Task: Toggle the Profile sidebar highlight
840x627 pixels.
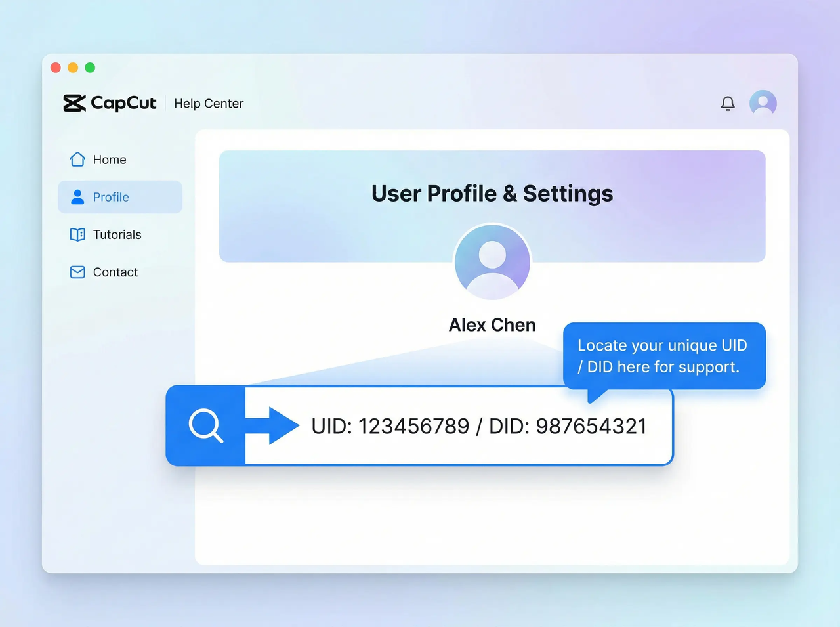Action: [x=120, y=197]
